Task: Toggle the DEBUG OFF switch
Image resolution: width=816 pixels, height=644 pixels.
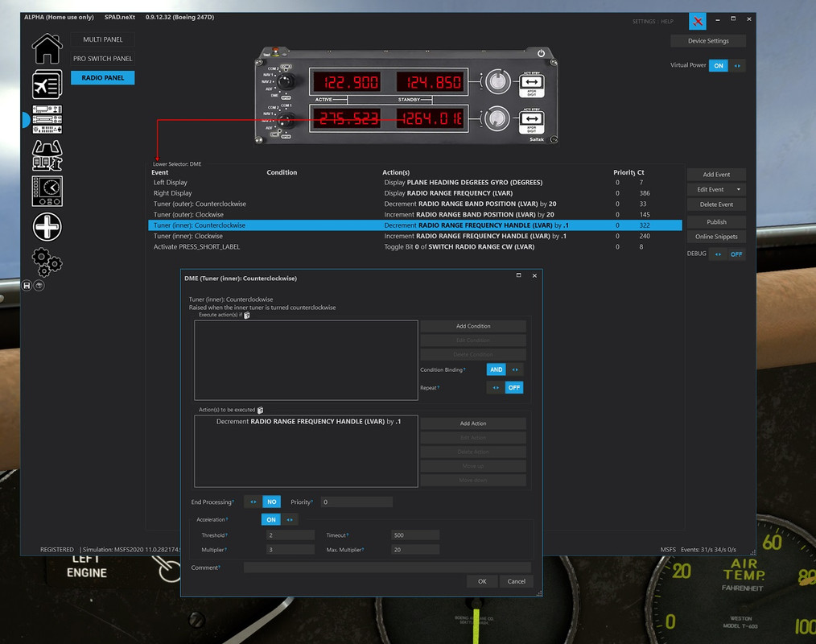Action: coord(736,254)
